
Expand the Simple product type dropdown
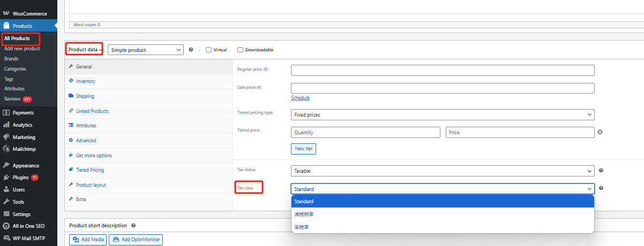(146, 50)
